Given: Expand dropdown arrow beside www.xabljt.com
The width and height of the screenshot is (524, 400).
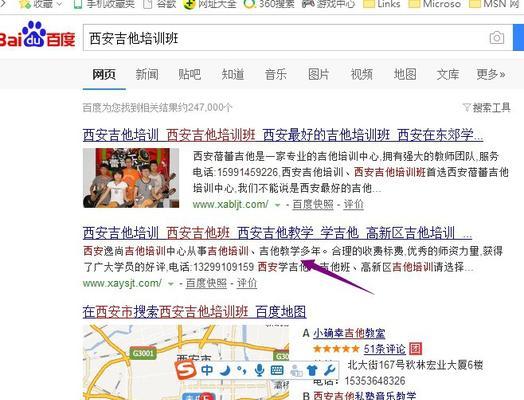Looking at the screenshot, I should (x=277, y=205).
